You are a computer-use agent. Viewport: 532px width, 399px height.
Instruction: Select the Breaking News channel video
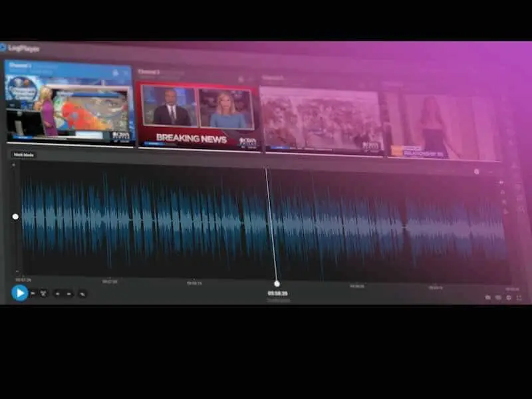pyautogui.click(x=198, y=115)
